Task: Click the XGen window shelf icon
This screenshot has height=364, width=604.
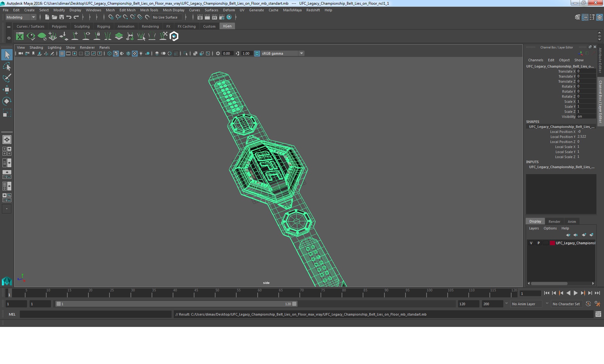Action: pos(20,36)
